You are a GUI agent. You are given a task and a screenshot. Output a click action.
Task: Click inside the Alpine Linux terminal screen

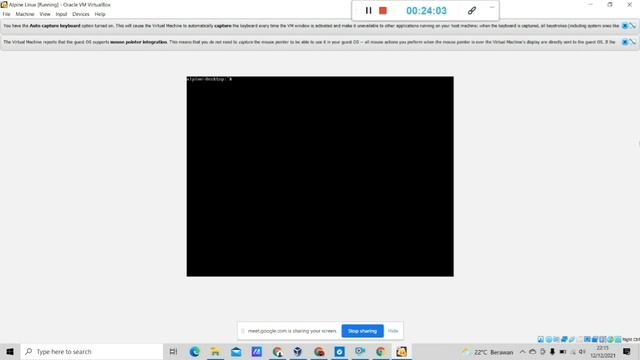click(x=320, y=176)
